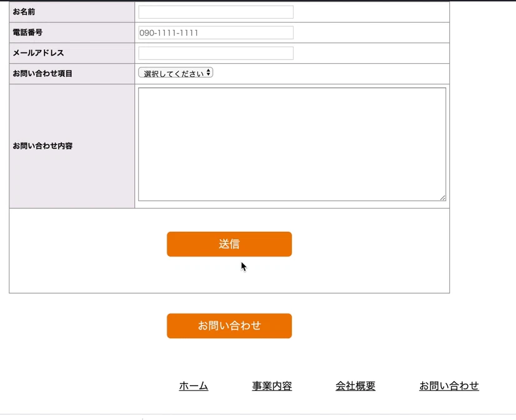Click the orange お問い合わせ button
The image size is (516, 420).
pos(229,326)
